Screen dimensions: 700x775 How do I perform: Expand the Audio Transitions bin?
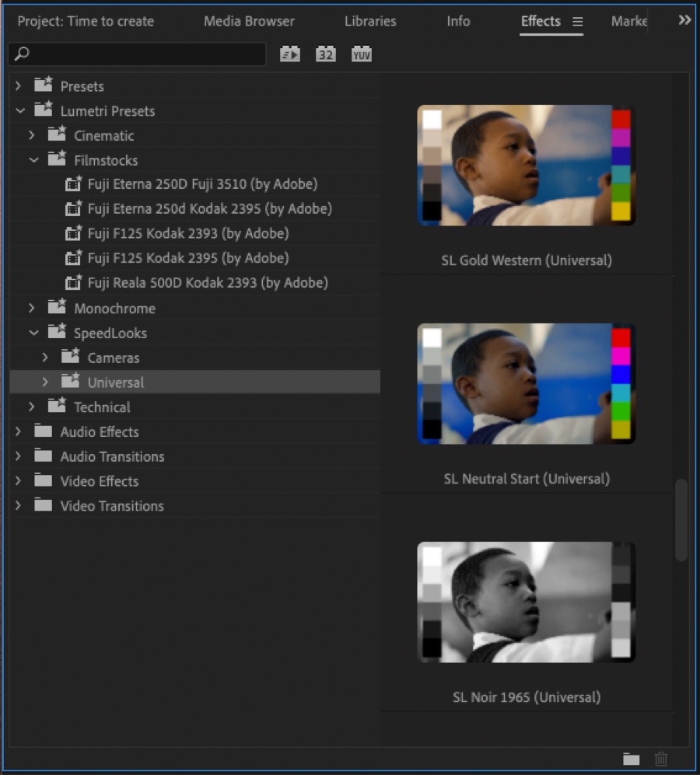coord(19,456)
